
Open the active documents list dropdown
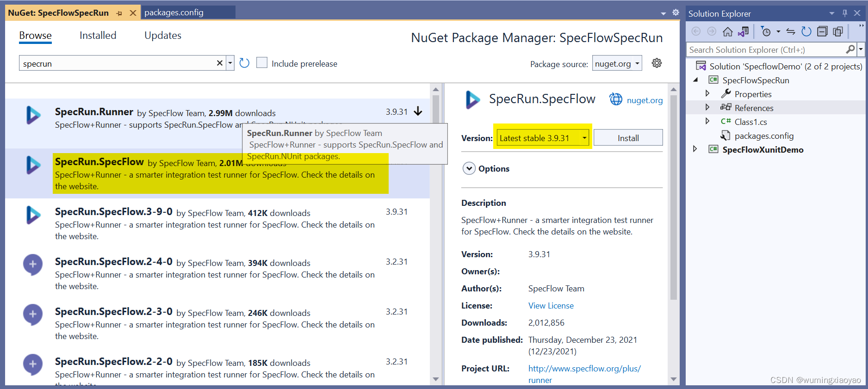click(663, 13)
